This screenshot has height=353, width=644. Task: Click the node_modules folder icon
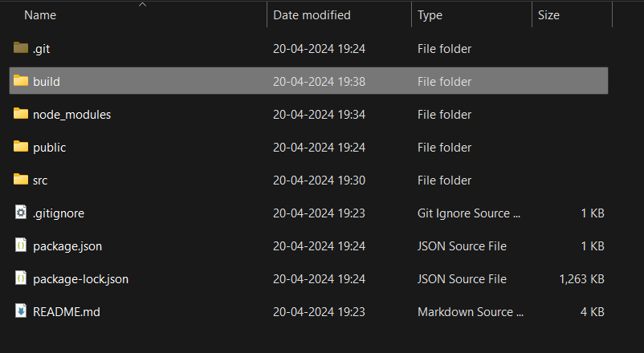coord(21,114)
